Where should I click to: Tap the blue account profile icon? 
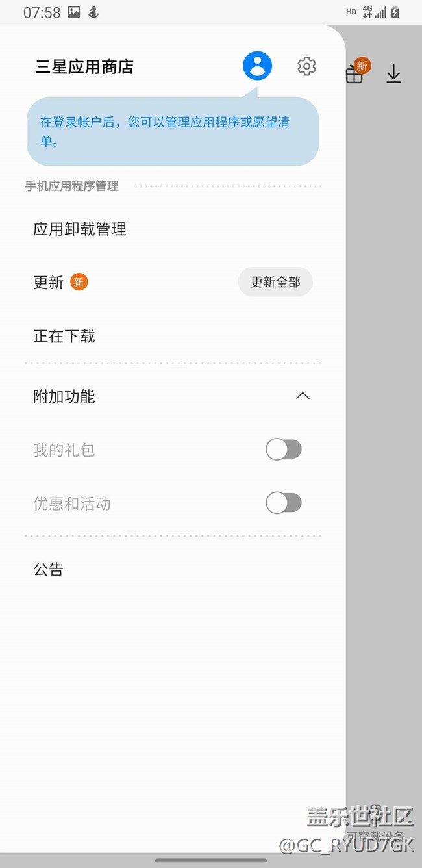pyautogui.click(x=257, y=66)
